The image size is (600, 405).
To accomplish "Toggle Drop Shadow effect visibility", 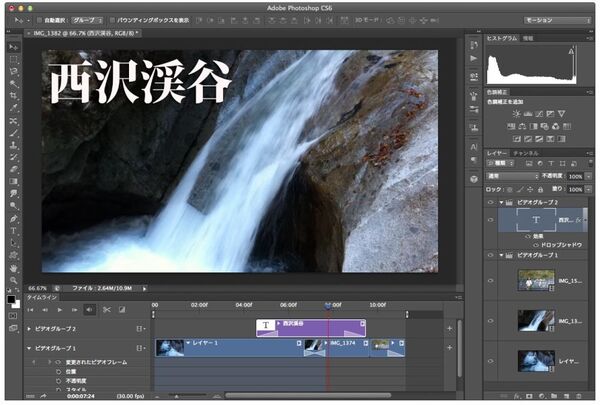I will pos(536,245).
